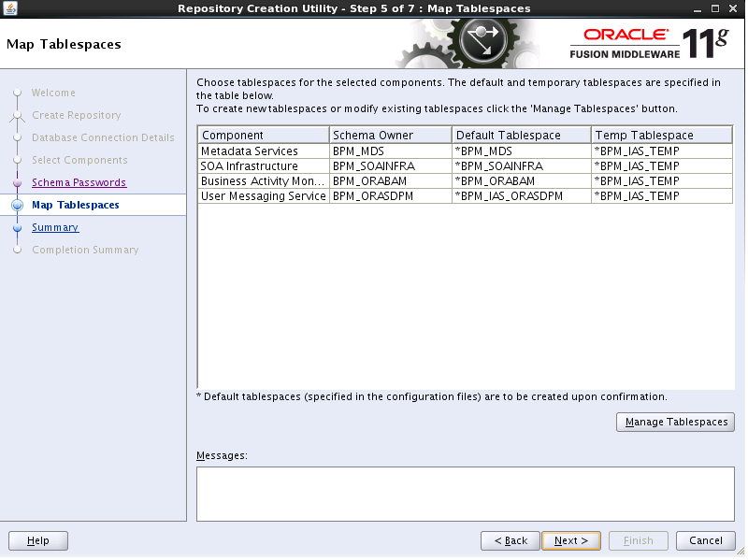748x560 pixels.
Task: Click schema owner BPM_ORASDPM cell
Action: pos(392,196)
